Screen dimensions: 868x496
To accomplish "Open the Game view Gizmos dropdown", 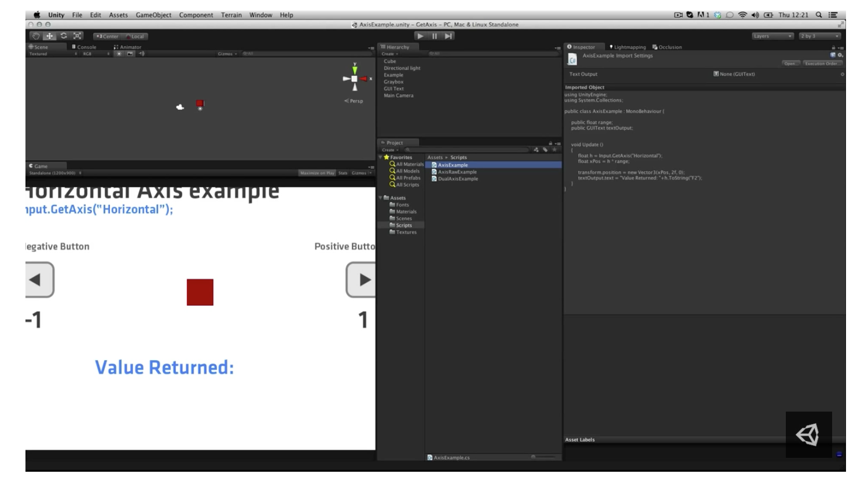I will (x=361, y=173).
